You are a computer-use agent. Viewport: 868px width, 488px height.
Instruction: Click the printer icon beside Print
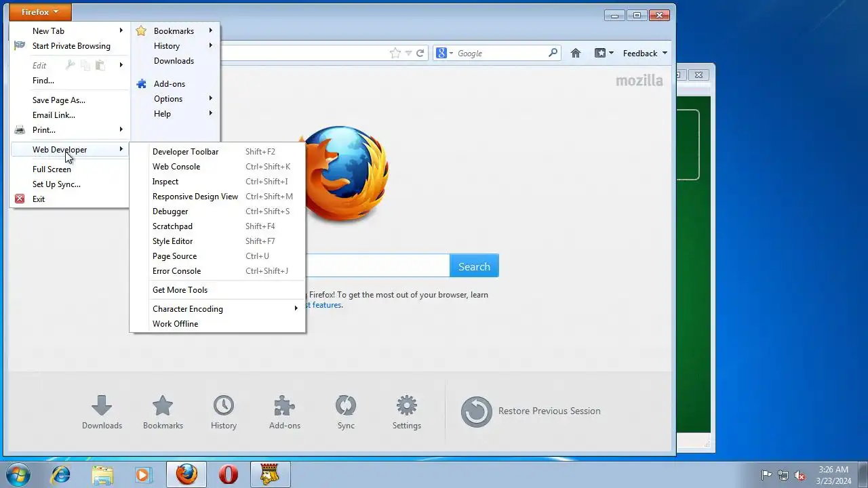tap(20, 130)
